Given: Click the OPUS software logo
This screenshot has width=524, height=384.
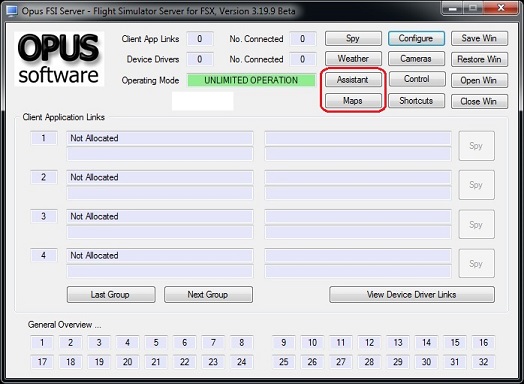Looking at the screenshot, I should click(x=59, y=59).
